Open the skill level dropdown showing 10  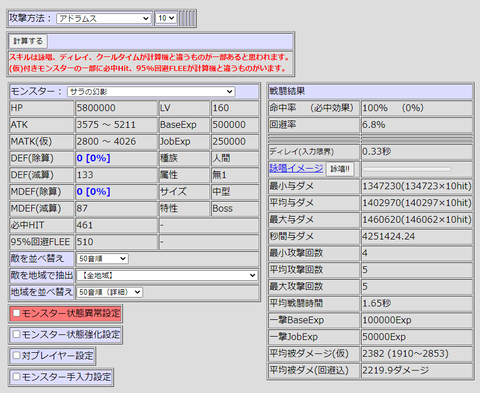(x=166, y=18)
